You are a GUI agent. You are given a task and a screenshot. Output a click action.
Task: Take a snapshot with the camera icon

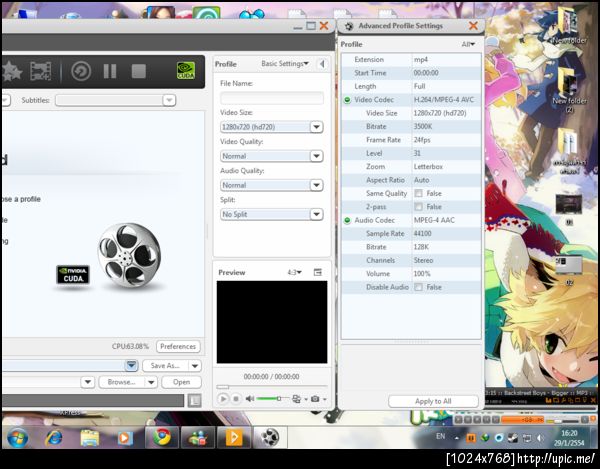[x=315, y=399]
